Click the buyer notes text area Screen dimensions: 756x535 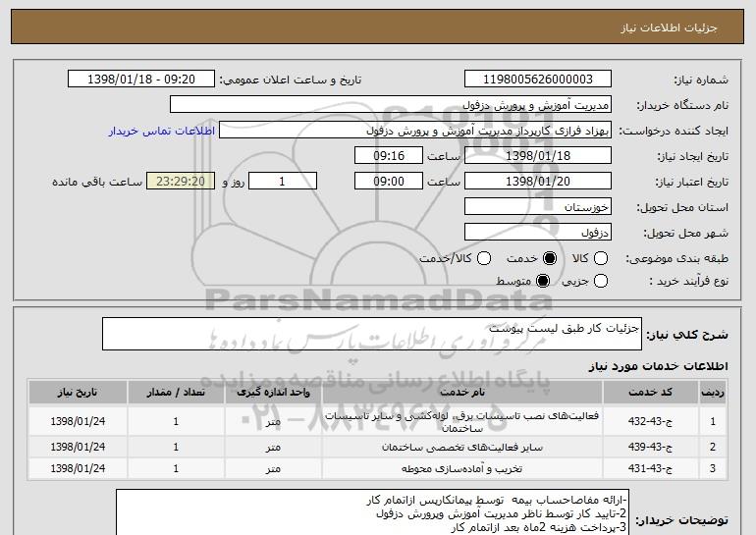tap(372, 511)
